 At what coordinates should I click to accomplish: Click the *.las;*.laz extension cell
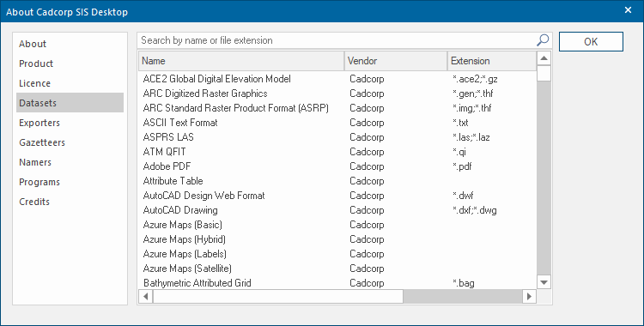[x=471, y=137]
